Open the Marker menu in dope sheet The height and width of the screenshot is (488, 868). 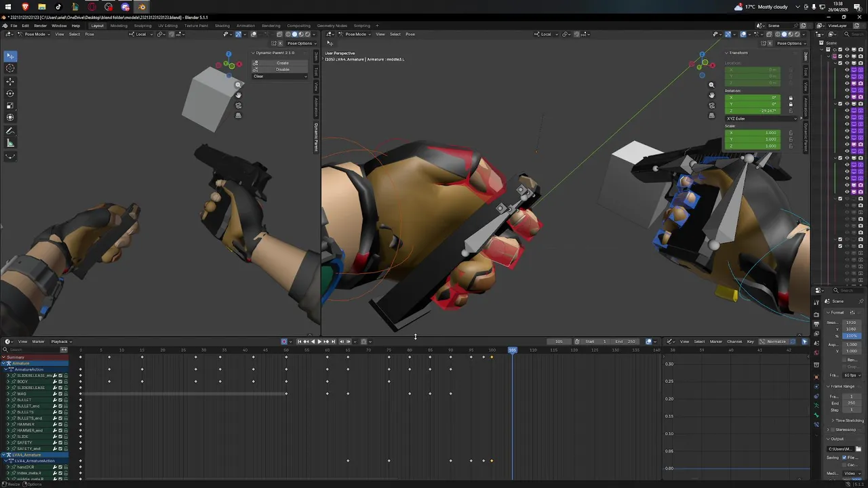coord(38,342)
